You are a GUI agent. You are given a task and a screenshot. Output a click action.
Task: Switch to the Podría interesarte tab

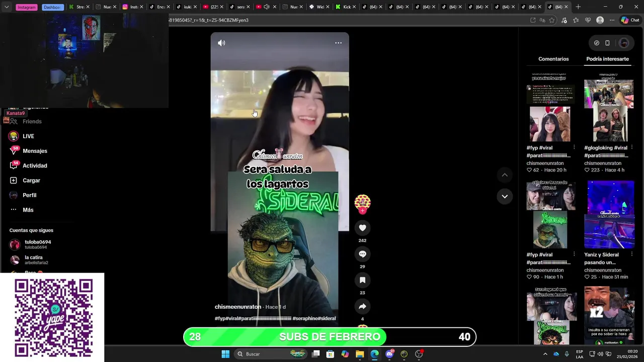607,59
